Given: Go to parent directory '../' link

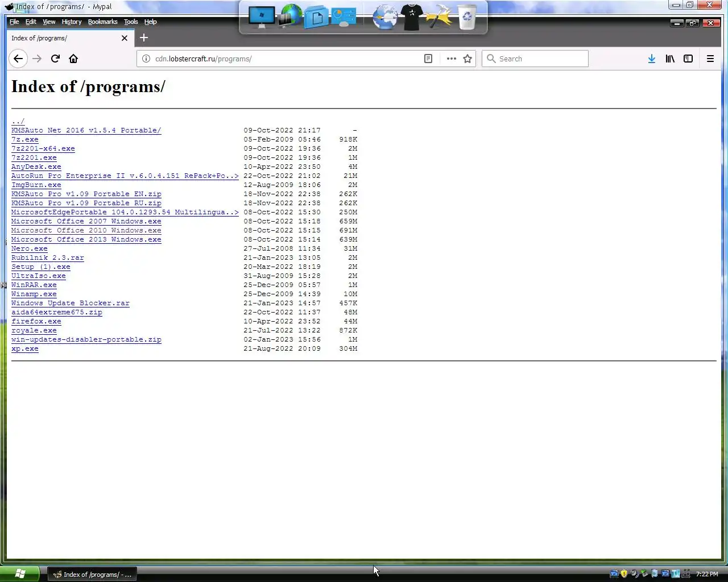Looking at the screenshot, I should coord(18,121).
